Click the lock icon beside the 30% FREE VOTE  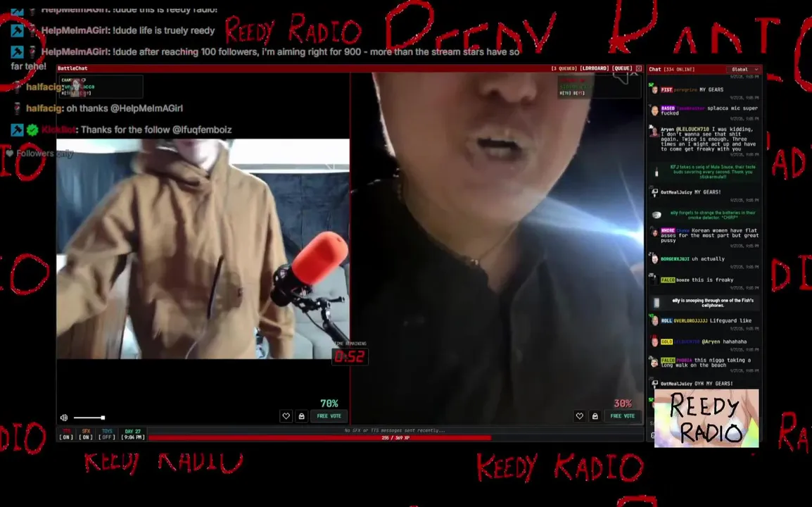point(595,415)
